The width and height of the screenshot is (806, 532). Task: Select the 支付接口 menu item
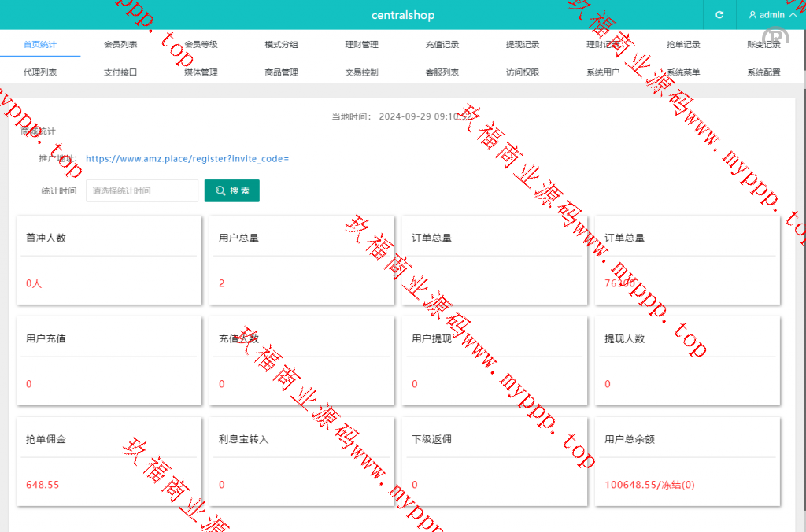pyautogui.click(x=120, y=72)
